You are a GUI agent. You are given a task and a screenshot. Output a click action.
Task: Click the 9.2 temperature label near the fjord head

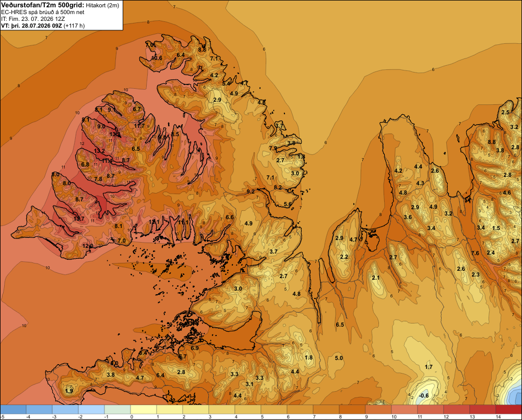pos(251,191)
